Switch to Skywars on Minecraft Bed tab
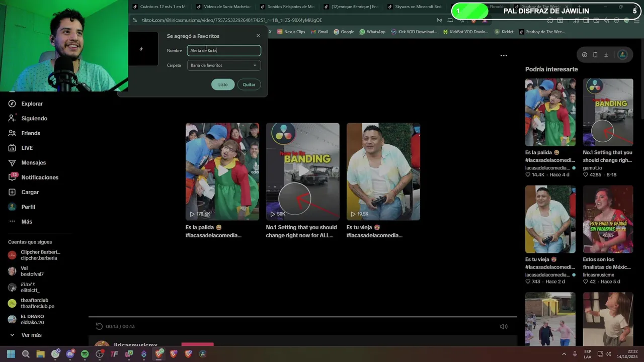This screenshot has width=644, height=362. coord(415,7)
